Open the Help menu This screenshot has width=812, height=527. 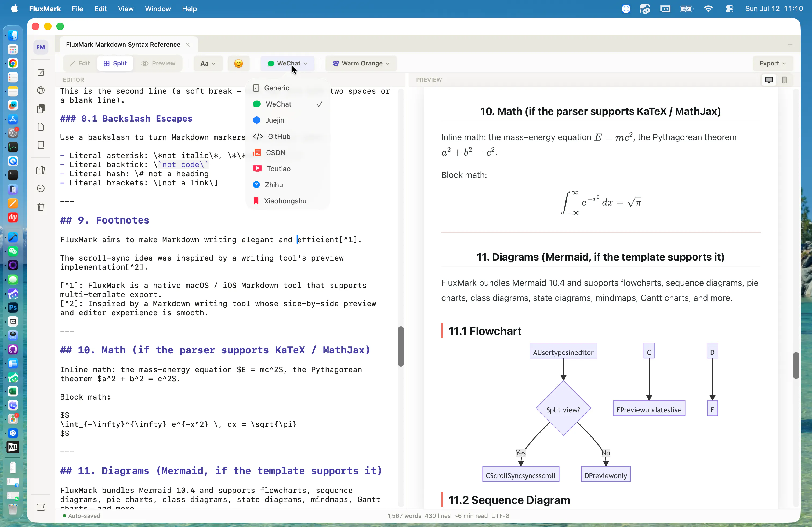pyautogui.click(x=189, y=9)
